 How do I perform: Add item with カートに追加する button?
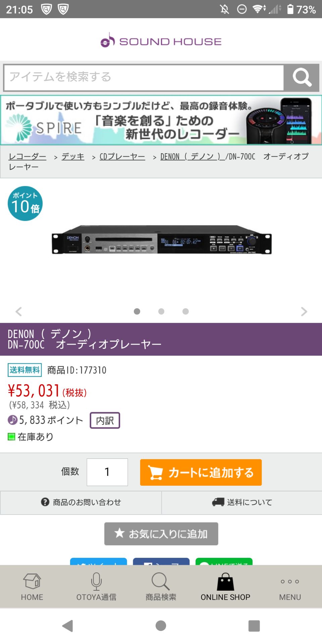click(201, 473)
